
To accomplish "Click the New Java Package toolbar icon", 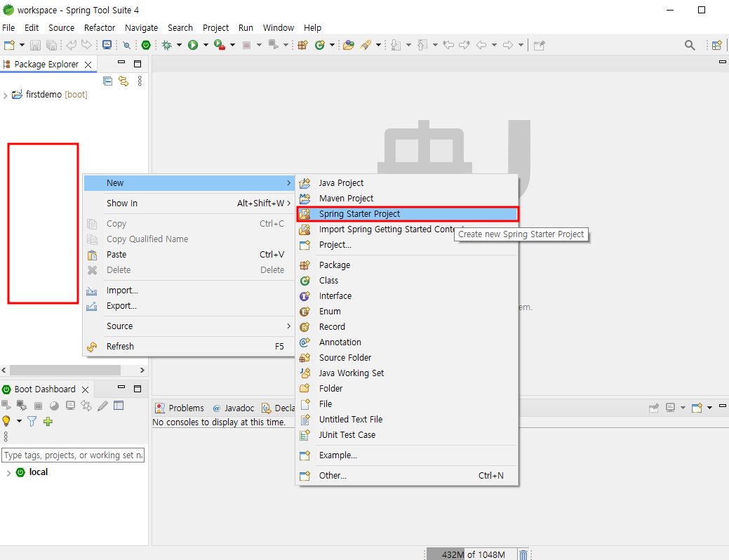I will (302, 45).
